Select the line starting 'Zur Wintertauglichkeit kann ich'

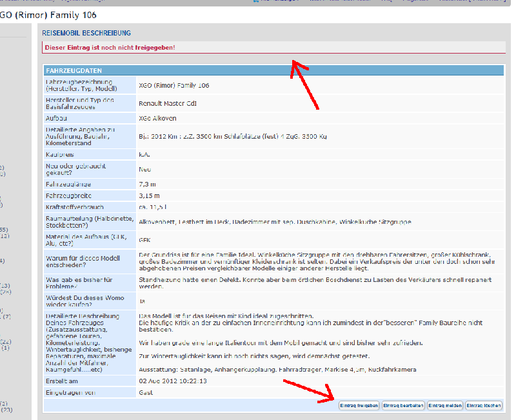(x=254, y=356)
